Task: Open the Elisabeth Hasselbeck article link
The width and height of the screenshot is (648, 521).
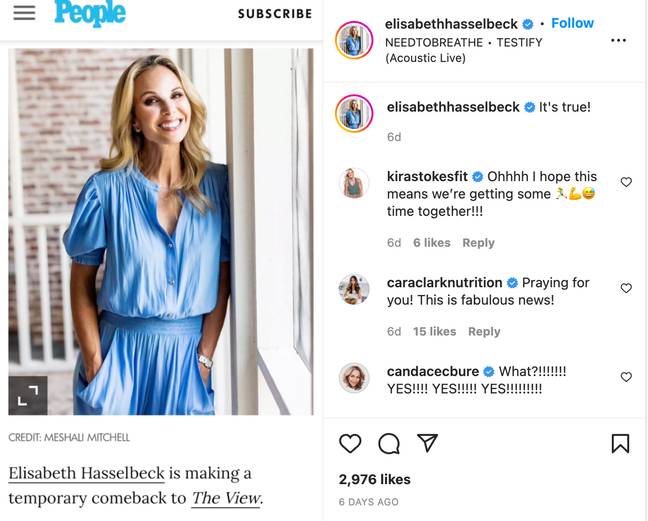Action: pyautogui.click(x=86, y=473)
